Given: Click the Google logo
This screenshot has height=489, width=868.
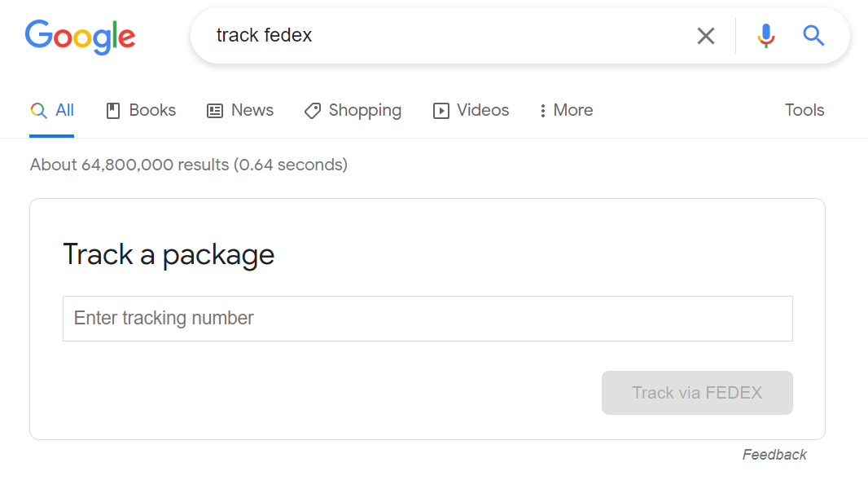Looking at the screenshot, I should click(x=80, y=37).
